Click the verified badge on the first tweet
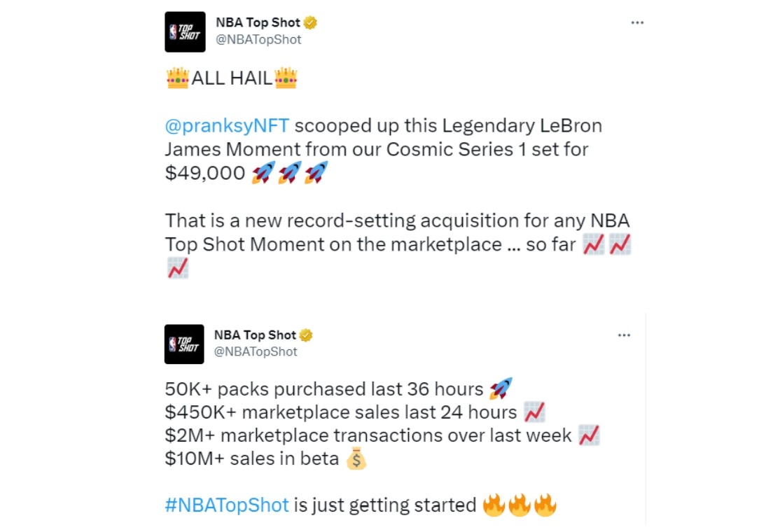This screenshot has height=532, width=773. coord(310,22)
